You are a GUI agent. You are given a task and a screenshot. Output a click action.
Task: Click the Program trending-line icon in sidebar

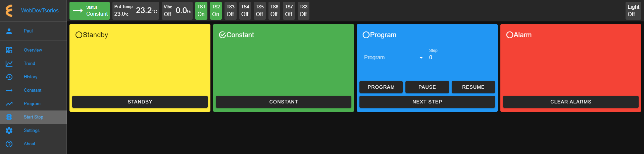coord(9,104)
